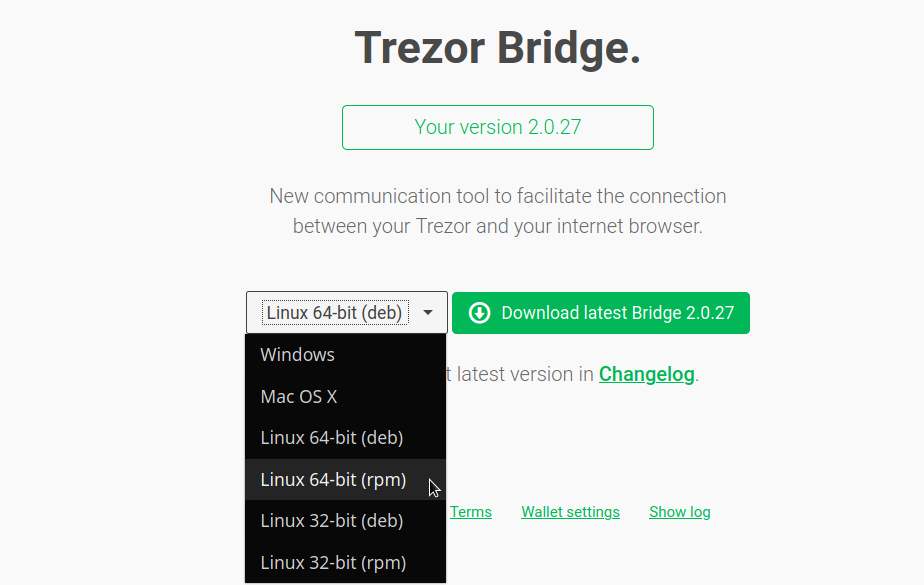Select the highlighted Linux 64-bit (rpm) option
Screen dimensions: 924x585
coord(345,480)
